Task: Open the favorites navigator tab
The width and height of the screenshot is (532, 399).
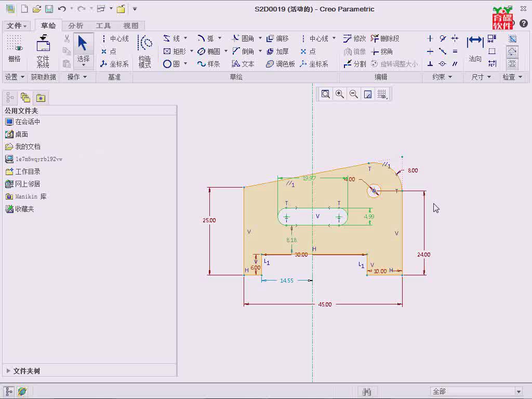Action: point(41,98)
